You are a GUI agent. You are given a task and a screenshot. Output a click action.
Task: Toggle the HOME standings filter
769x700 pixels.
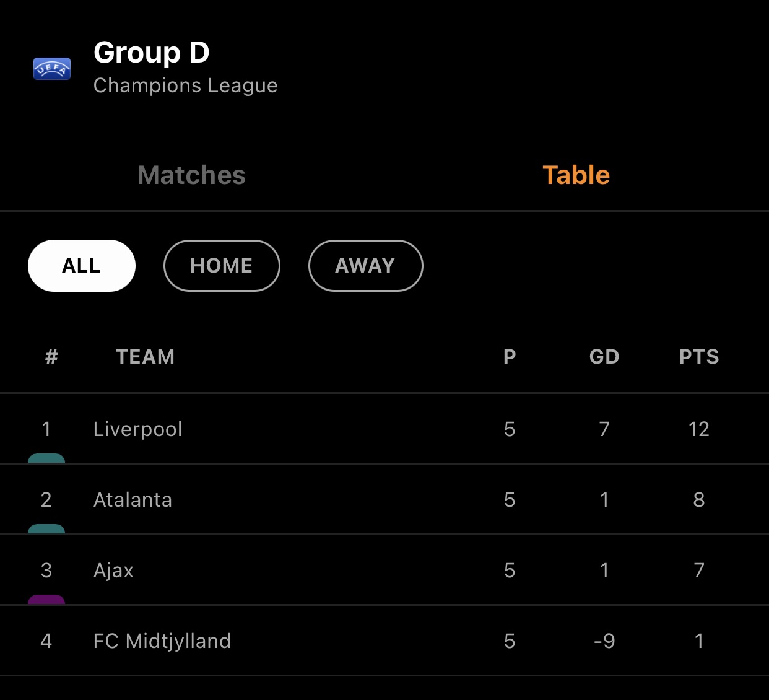[222, 266]
